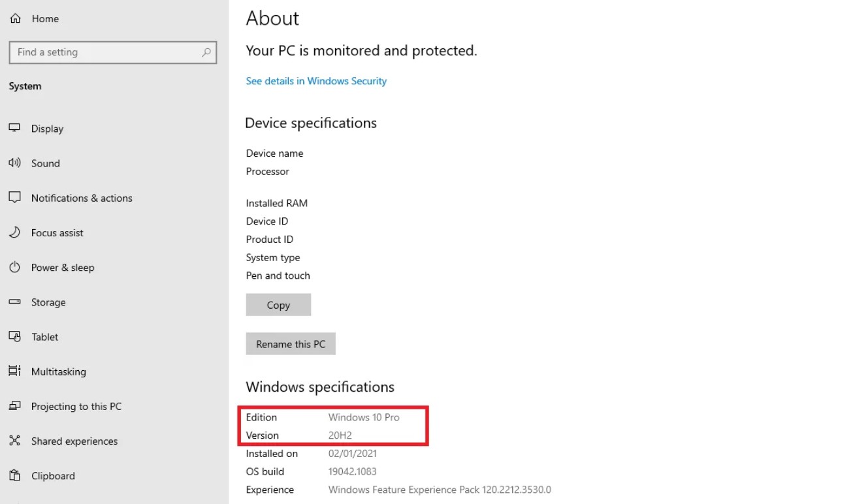Click the Copy button under Device specifications

pyautogui.click(x=278, y=305)
